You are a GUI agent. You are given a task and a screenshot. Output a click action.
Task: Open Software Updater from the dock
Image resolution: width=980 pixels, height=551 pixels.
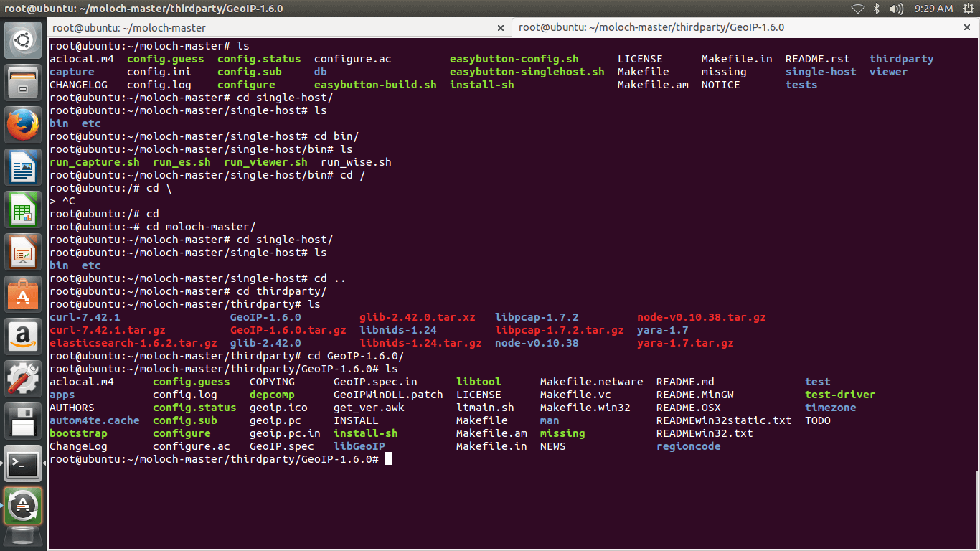24,506
